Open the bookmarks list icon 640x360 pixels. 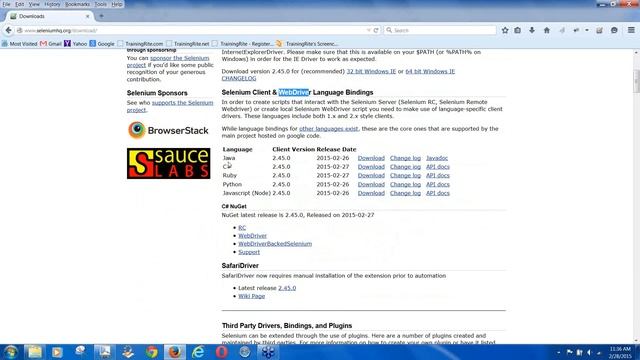pos(518,30)
